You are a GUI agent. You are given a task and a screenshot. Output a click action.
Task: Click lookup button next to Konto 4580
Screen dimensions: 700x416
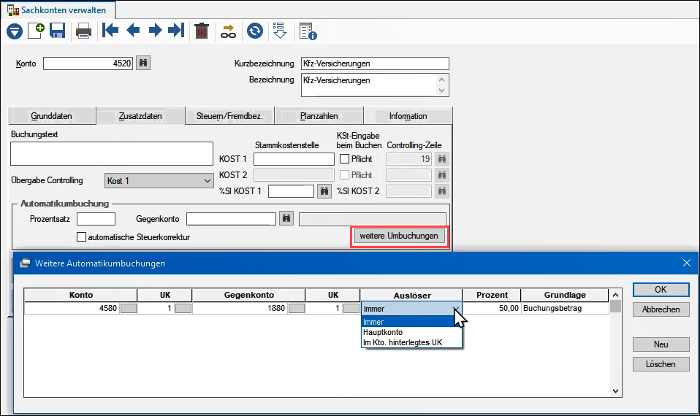pyautogui.click(x=129, y=308)
